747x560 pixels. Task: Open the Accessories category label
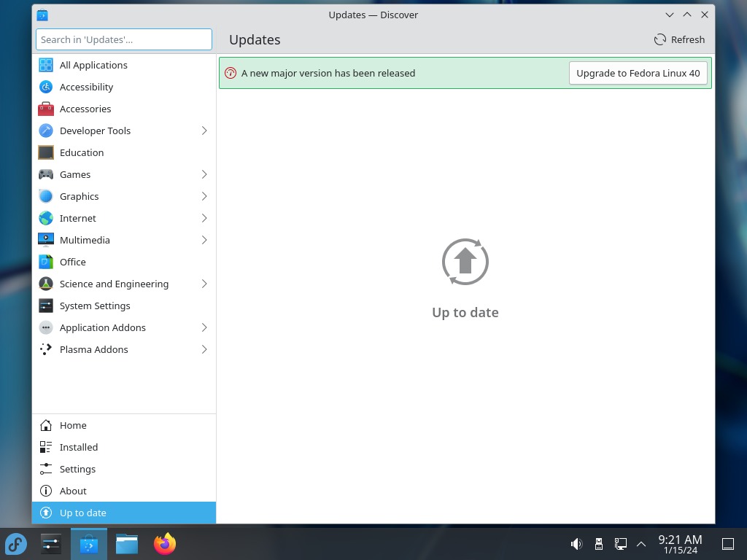click(85, 109)
